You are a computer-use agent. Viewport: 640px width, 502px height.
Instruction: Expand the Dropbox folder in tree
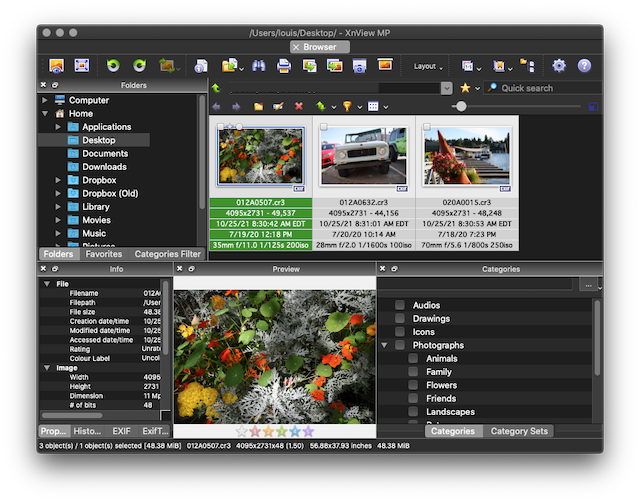click(x=59, y=180)
